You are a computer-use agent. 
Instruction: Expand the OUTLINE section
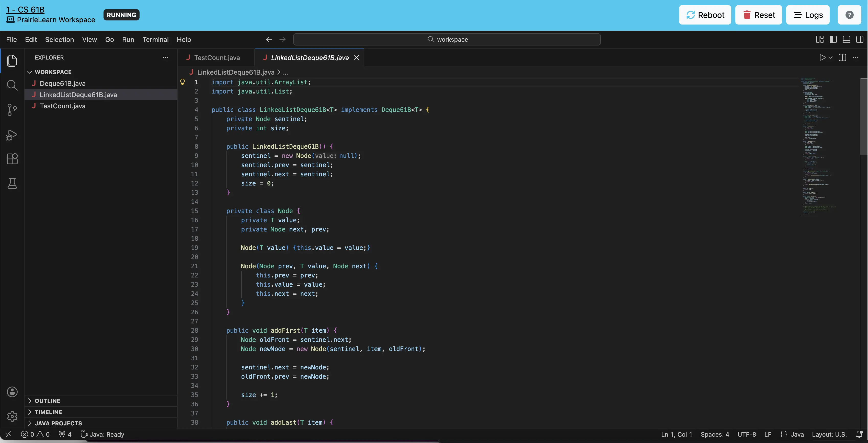coord(48,401)
